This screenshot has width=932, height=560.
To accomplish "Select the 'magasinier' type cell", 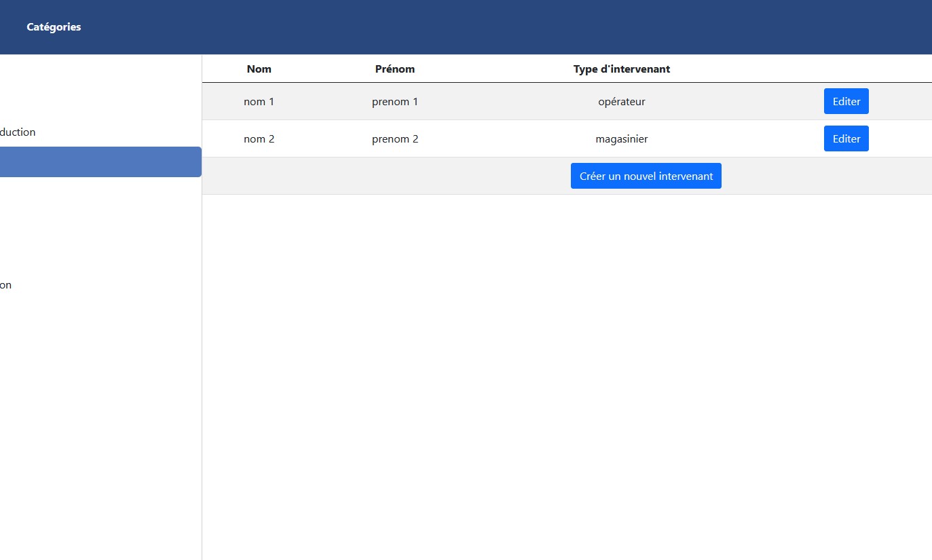I will coord(621,139).
